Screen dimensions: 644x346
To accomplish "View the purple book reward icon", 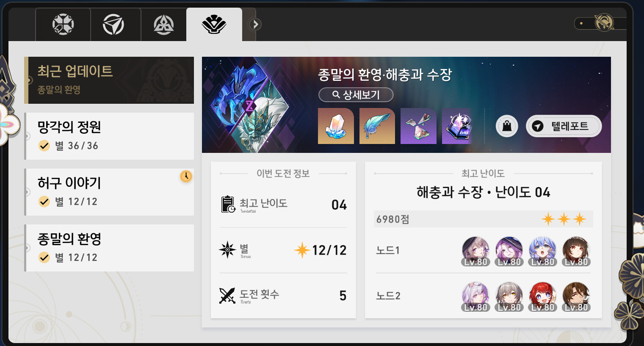I will pos(459,126).
